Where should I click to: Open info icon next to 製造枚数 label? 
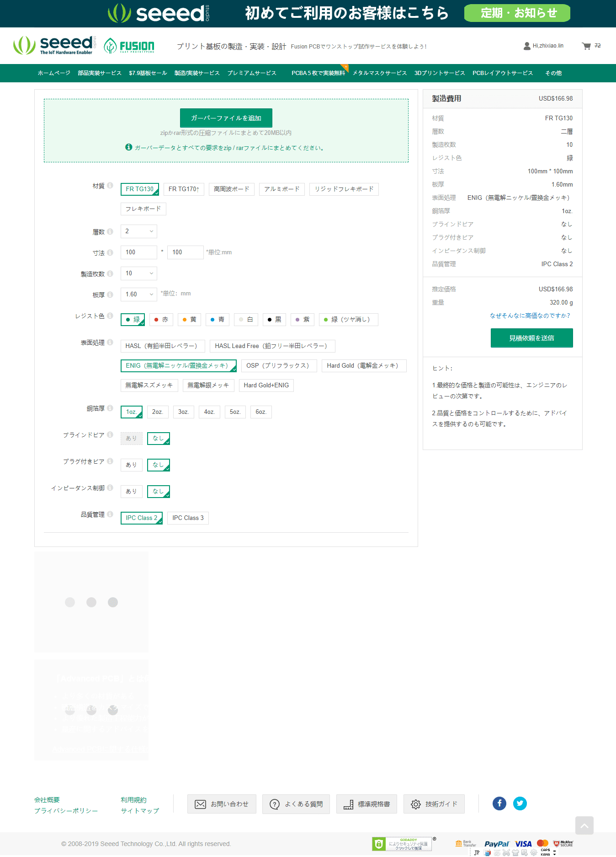click(x=110, y=274)
